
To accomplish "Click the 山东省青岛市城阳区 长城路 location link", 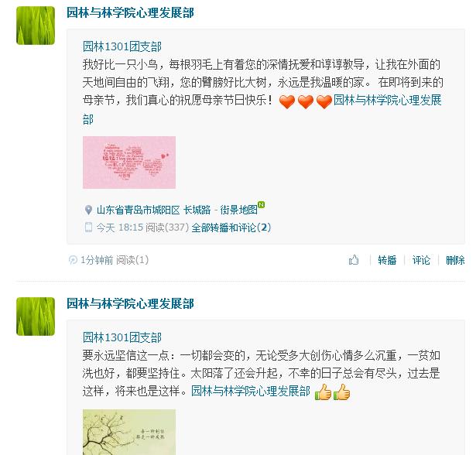I will click(x=153, y=210).
